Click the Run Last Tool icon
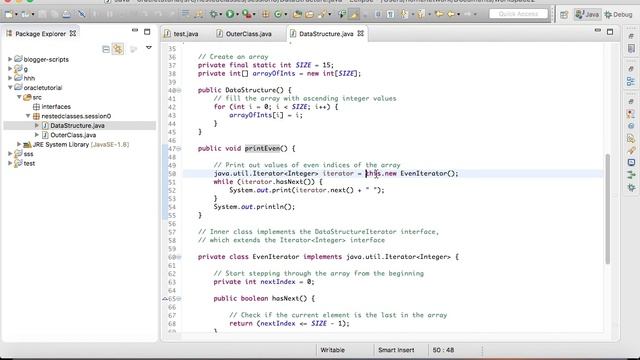 pos(247,14)
